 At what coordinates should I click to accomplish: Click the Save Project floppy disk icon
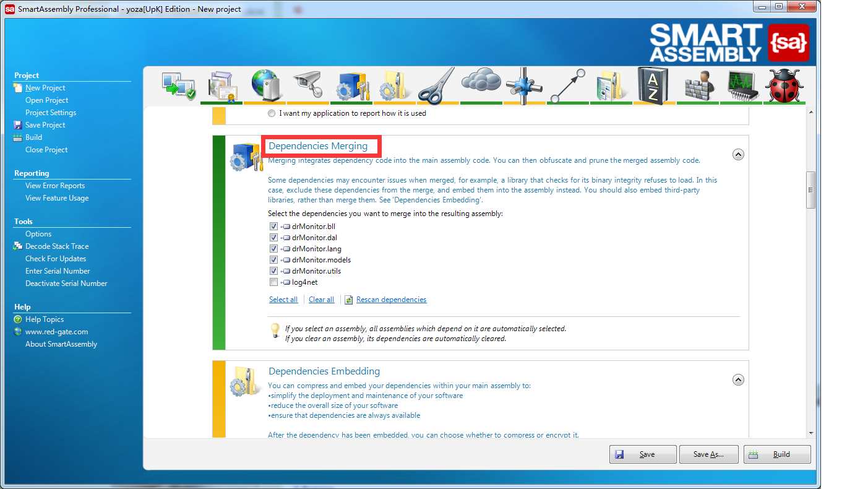pyautogui.click(x=18, y=125)
